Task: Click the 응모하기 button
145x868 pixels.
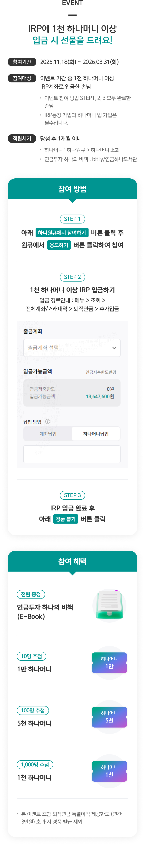Action: point(59,245)
